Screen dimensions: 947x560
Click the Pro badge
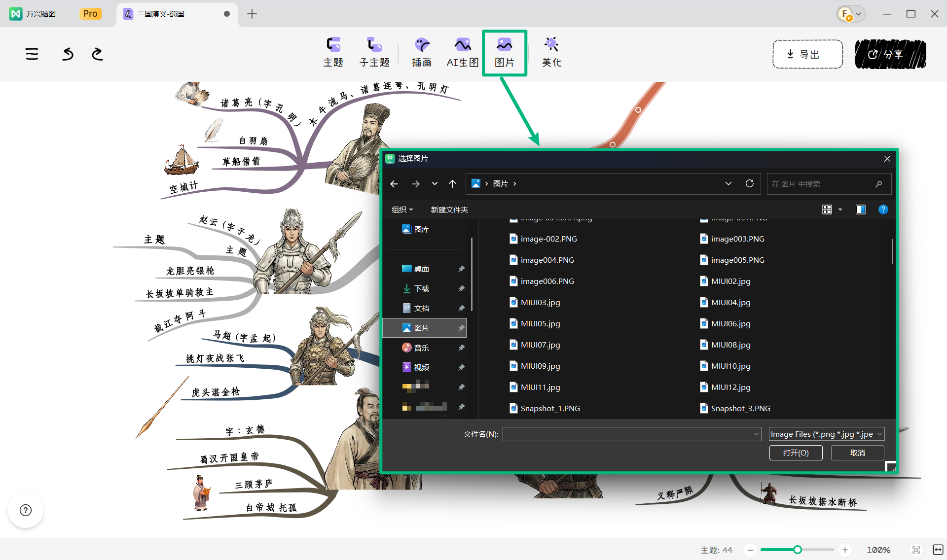click(90, 14)
